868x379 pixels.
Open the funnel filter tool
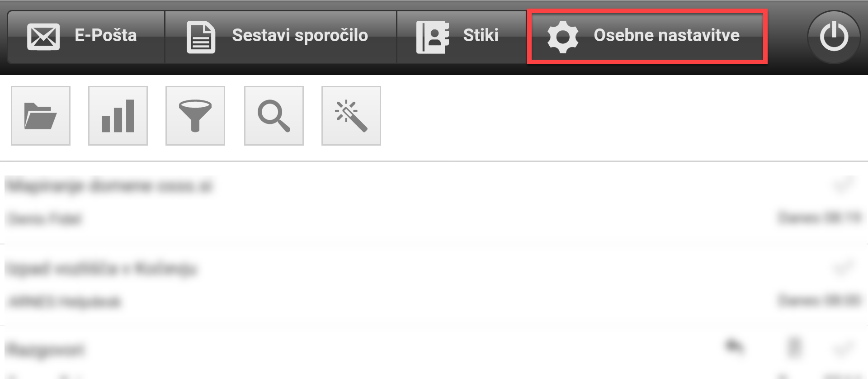195,116
